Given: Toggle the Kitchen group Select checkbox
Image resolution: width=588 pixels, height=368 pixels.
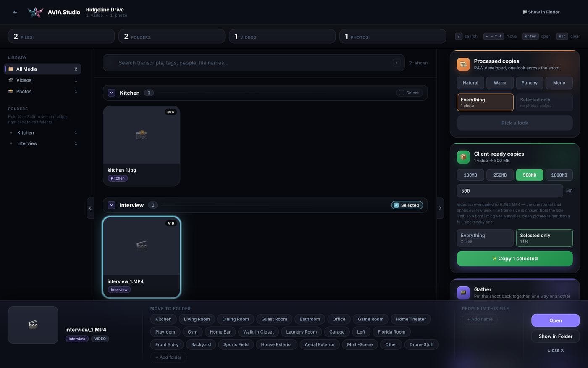Looking at the screenshot, I should click(x=409, y=93).
